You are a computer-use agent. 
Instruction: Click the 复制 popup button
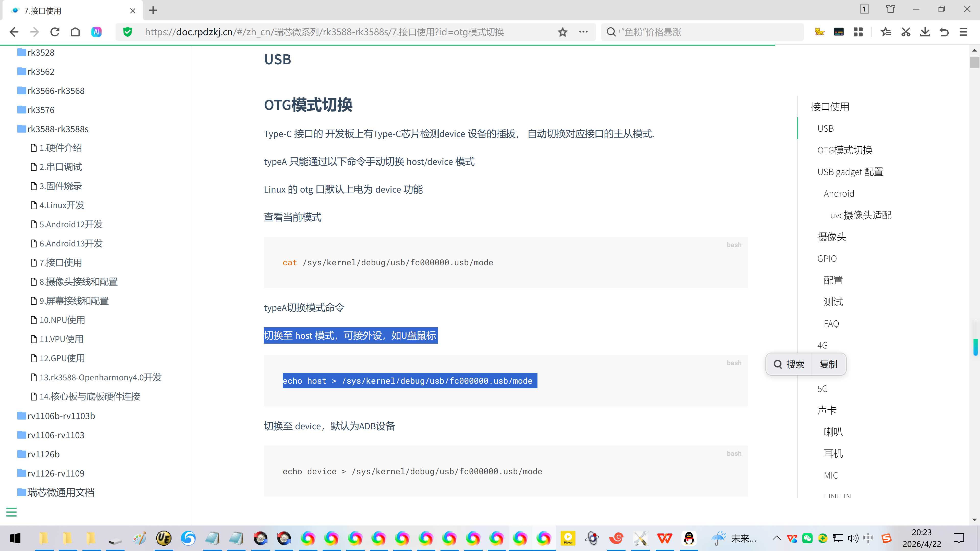pos(828,364)
